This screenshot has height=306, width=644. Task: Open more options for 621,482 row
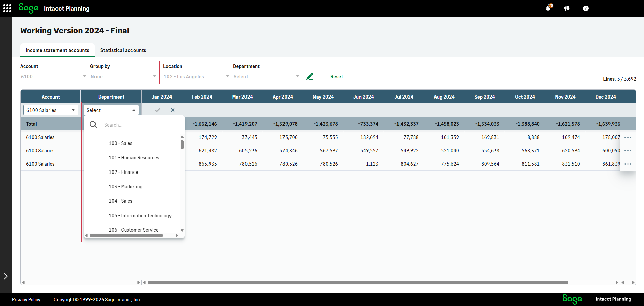click(x=628, y=151)
